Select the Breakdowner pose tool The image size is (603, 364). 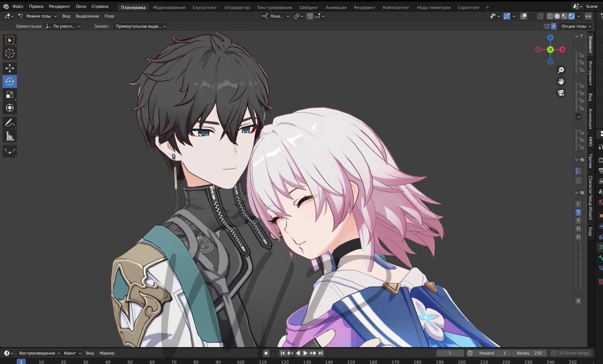click(10, 150)
